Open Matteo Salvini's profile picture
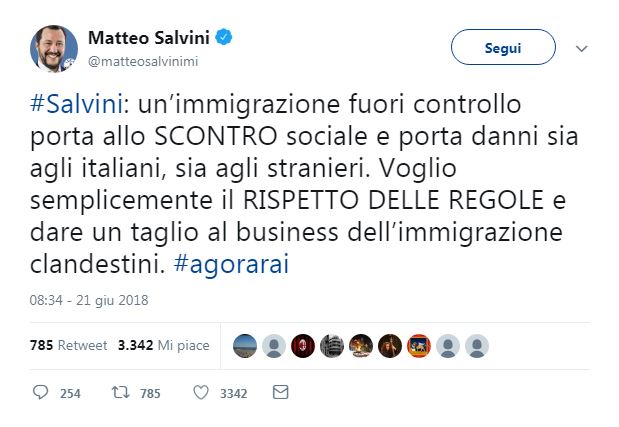The width and height of the screenshot is (619, 427). point(54,49)
